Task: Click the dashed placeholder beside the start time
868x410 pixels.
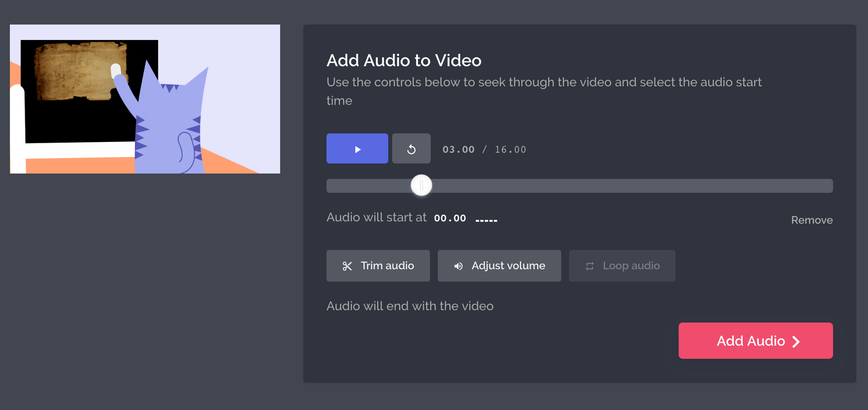Action: click(x=486, y=220)
